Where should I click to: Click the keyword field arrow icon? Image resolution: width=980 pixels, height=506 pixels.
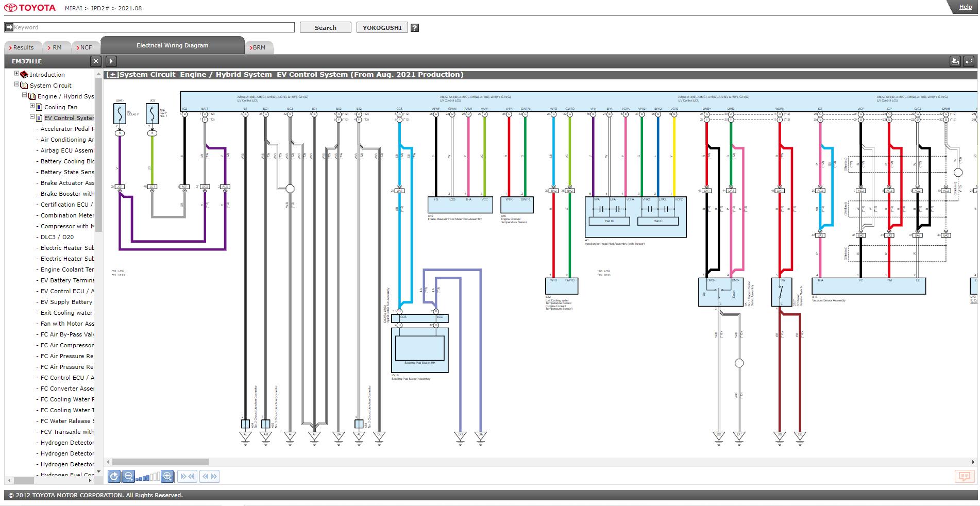[x=9, y=27]
